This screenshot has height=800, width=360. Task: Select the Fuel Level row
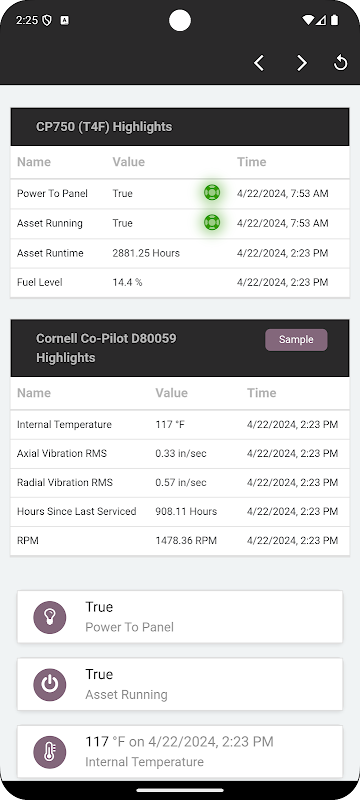(x=180, y=282)
